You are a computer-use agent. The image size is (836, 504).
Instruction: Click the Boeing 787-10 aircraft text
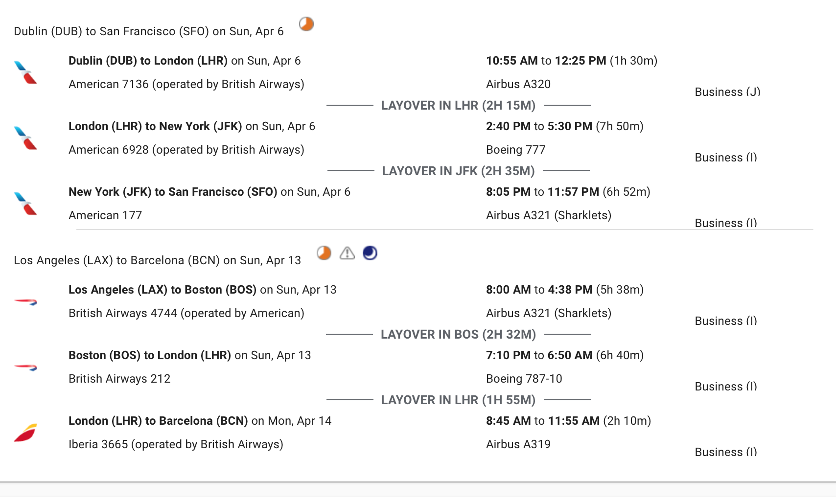524,379
